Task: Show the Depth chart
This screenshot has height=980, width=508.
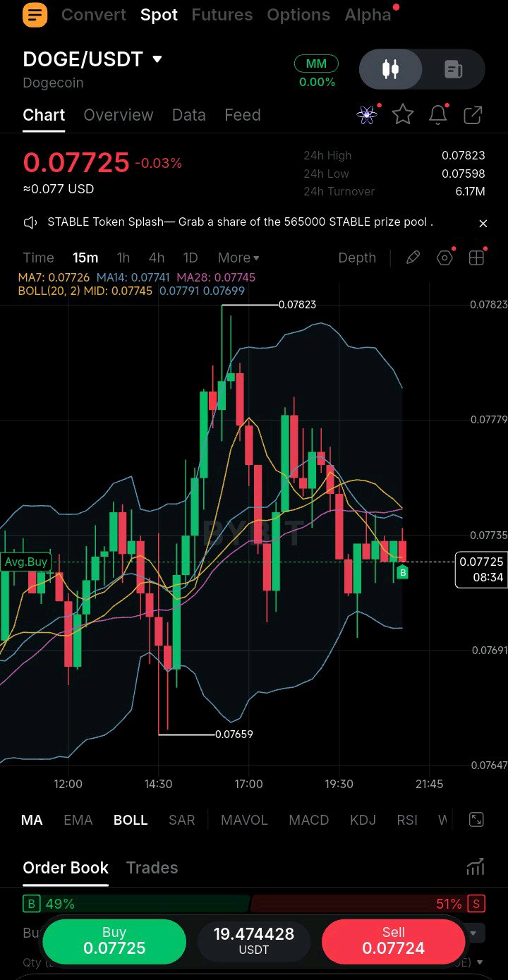Action: 357,258
